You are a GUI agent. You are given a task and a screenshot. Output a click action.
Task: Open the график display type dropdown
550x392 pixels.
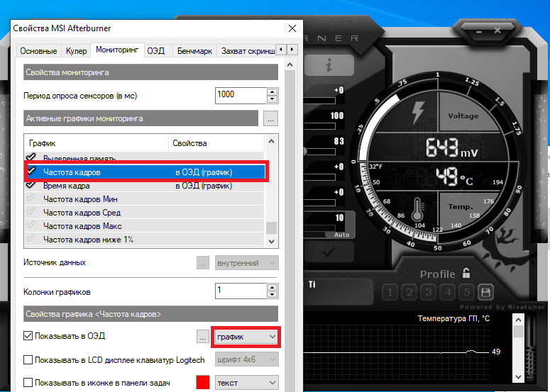pyautogui.click(x=246, y=337)
